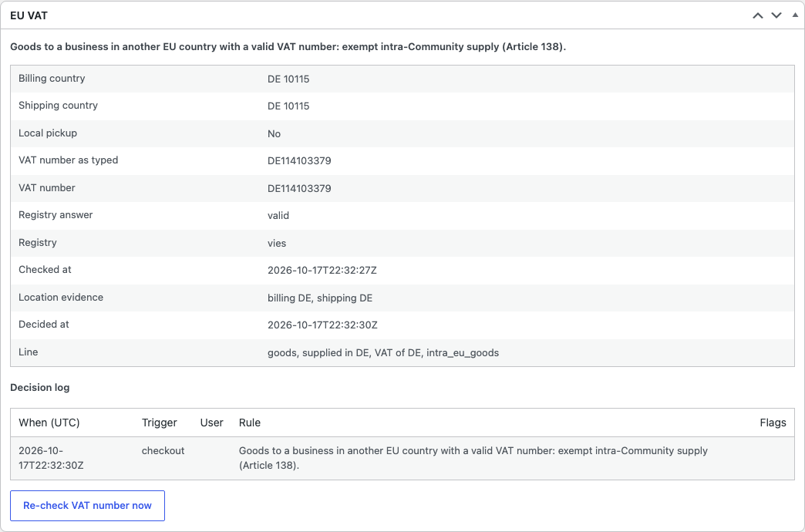Select the Flags column header

point(773,423)
